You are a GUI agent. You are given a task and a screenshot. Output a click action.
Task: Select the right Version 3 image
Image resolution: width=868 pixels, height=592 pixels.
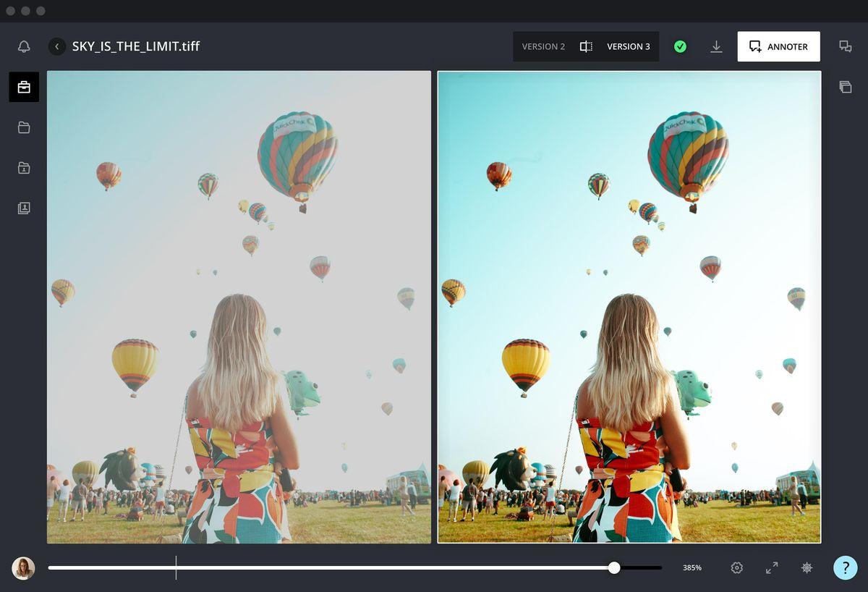629,307
